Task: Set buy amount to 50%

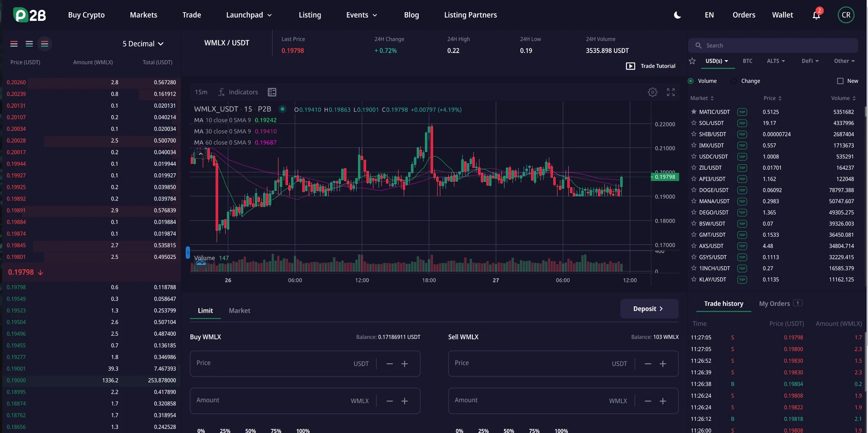Action: click(250, 430)
